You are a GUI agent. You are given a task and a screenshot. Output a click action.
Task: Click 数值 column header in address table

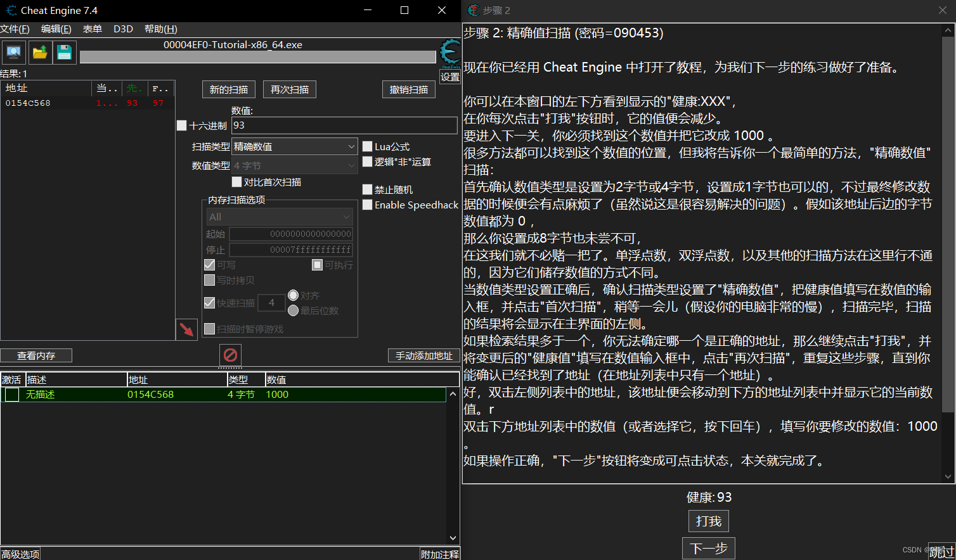(362, 379)
